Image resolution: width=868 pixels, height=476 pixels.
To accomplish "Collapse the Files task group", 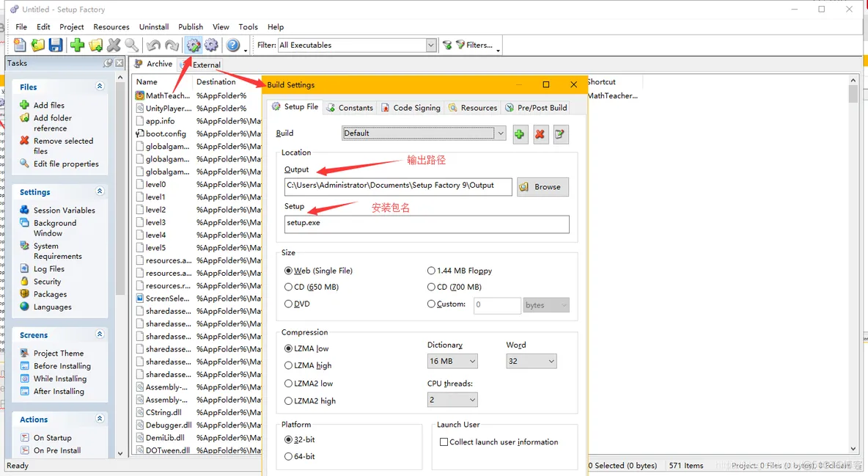I will (x=100, y=86).
